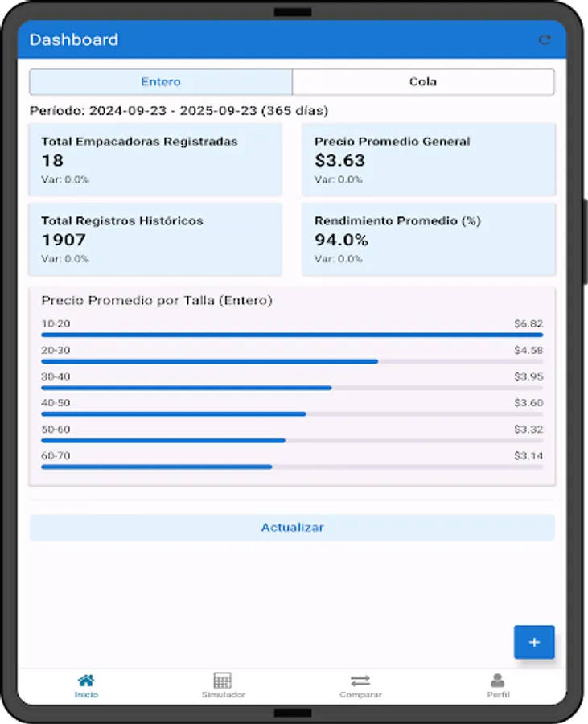
Task: Click the $3.14 price label
Action: pyautogui.click(x=528, y=456)
